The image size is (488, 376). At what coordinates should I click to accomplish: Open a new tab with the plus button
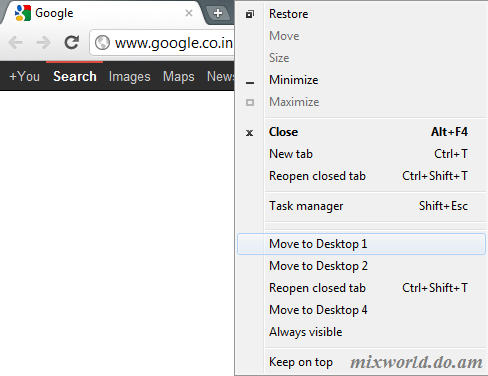click(x=218, y=13)
